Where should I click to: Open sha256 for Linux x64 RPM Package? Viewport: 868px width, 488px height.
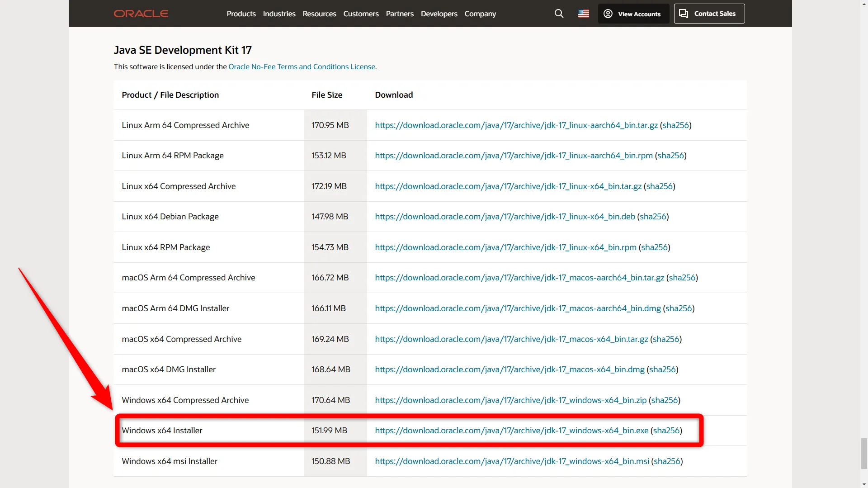click(x=654, y=247)
